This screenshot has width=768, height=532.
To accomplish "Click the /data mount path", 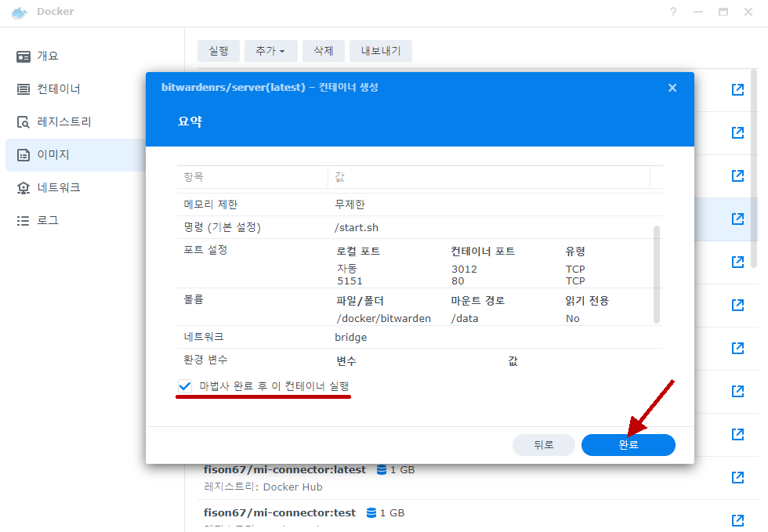I will pos(465,318).
